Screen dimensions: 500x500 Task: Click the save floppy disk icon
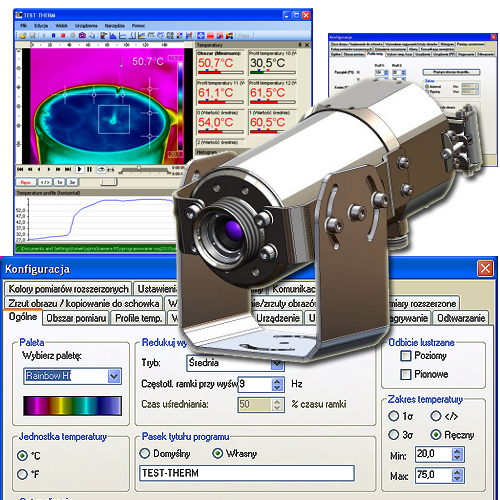[32, 35]
